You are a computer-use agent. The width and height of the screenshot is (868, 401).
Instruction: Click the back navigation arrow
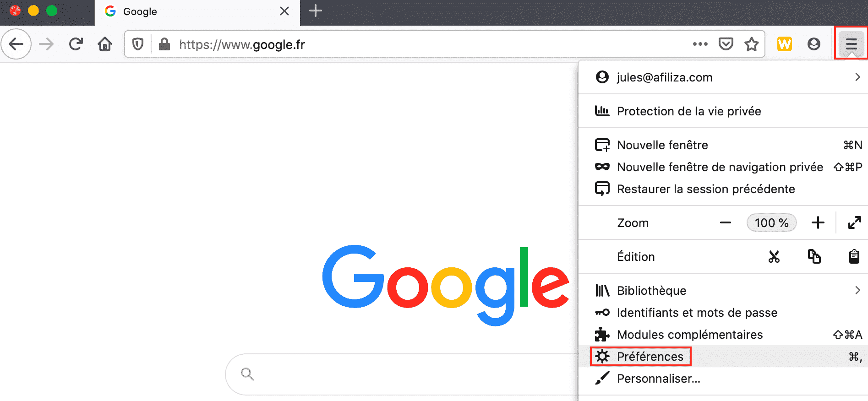(x=16, y=44)
